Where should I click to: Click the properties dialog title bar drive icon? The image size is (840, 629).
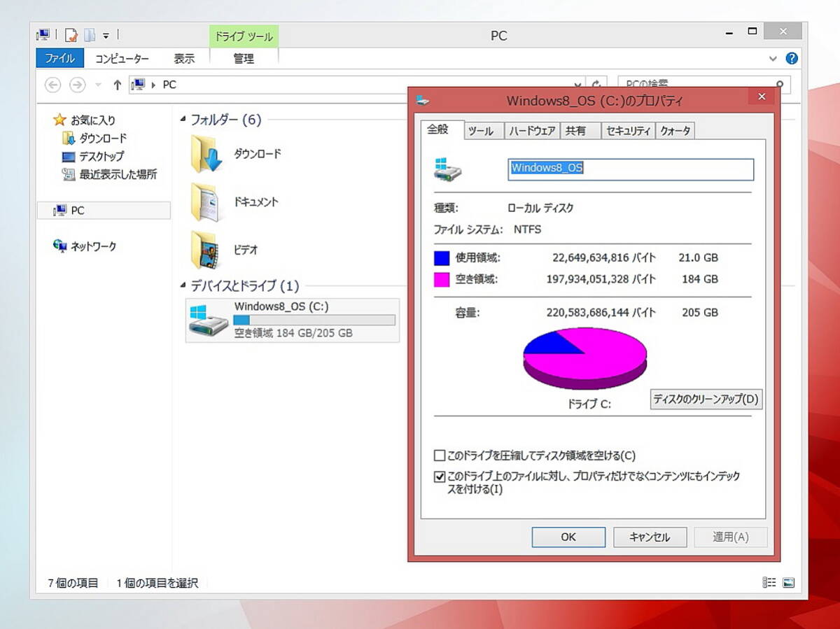pyautogui.click(x=423, y=101)
